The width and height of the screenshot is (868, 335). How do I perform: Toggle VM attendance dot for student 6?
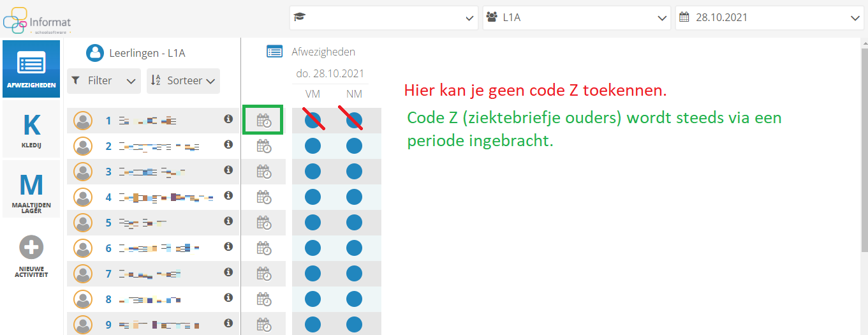[x=313, y=248]
